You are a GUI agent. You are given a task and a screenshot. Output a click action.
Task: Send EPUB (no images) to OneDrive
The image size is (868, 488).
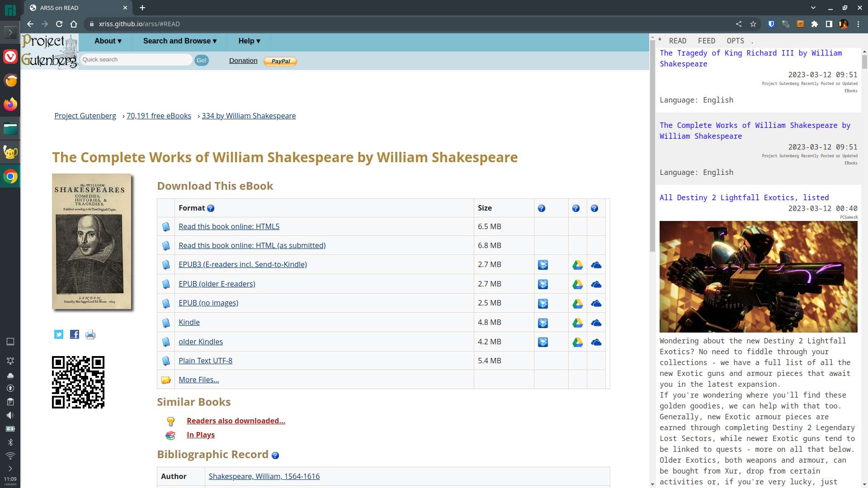click(596, 304)
